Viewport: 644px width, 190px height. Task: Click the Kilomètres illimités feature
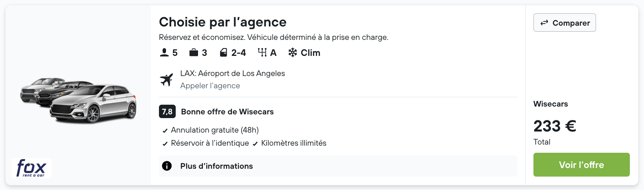pos(289,143)
